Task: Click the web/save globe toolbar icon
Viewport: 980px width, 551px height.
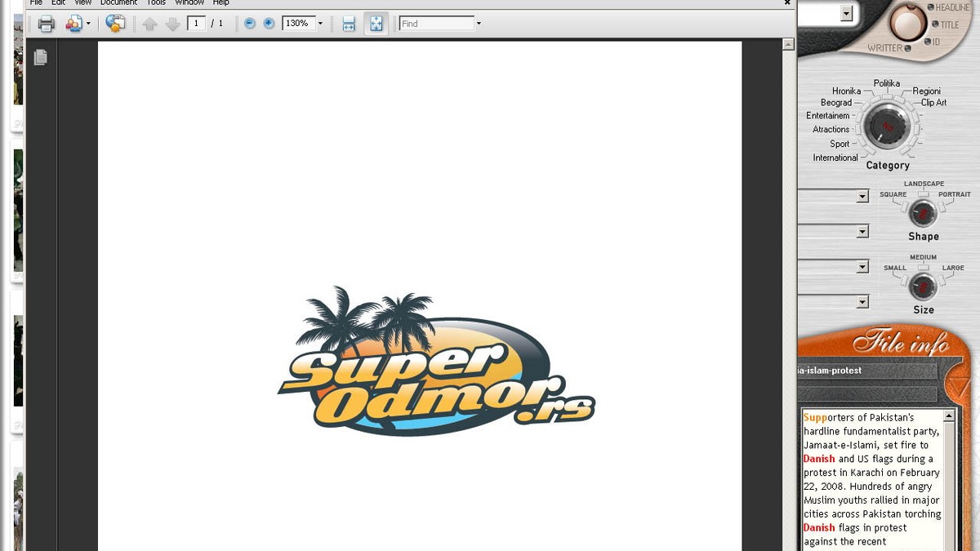Action: coord(115,24)
